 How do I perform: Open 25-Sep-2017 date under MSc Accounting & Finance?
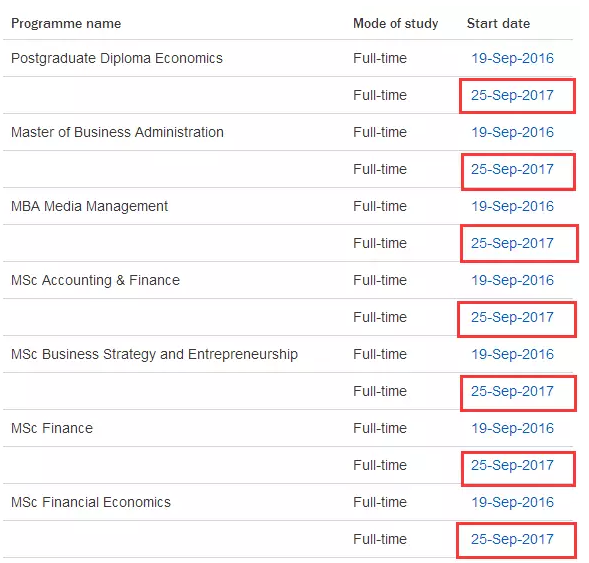[x=512, y=317]
